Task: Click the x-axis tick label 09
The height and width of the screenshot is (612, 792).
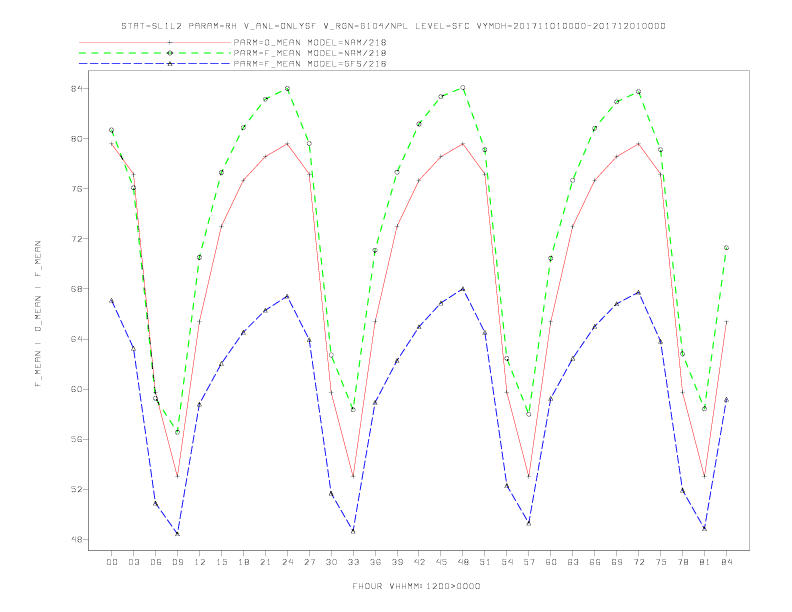Action: (177, 562)
